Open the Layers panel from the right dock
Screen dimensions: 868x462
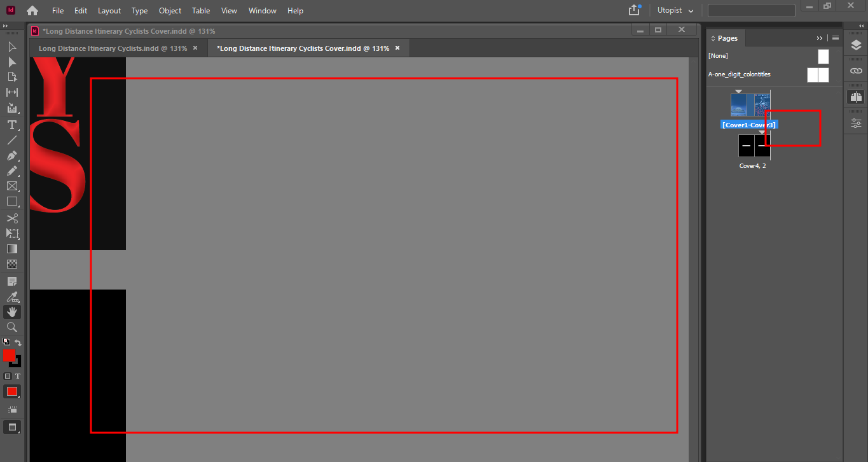(x=855, y=45)
